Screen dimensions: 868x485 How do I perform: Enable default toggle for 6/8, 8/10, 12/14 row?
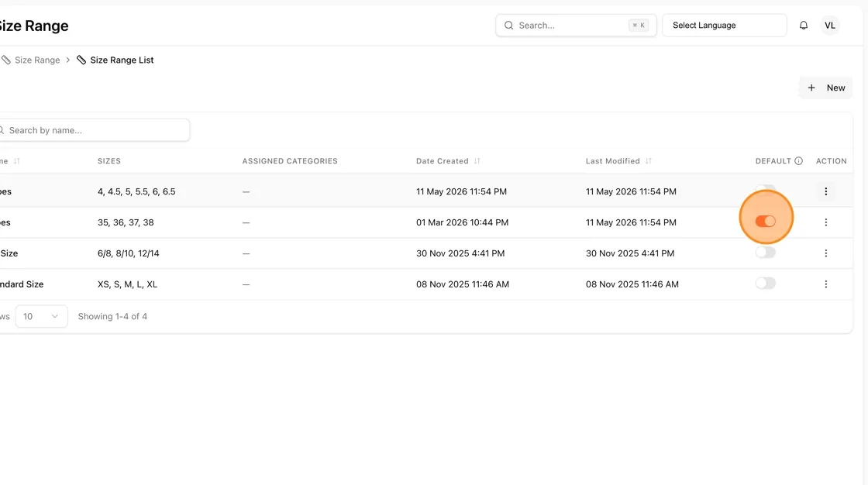pos(766,253)
